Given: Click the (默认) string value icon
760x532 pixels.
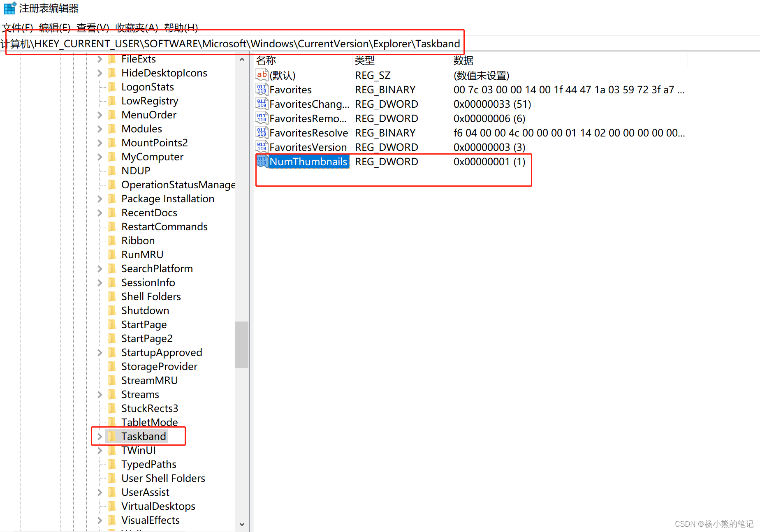Looking at the screenshot, I should tap(262, 75).
